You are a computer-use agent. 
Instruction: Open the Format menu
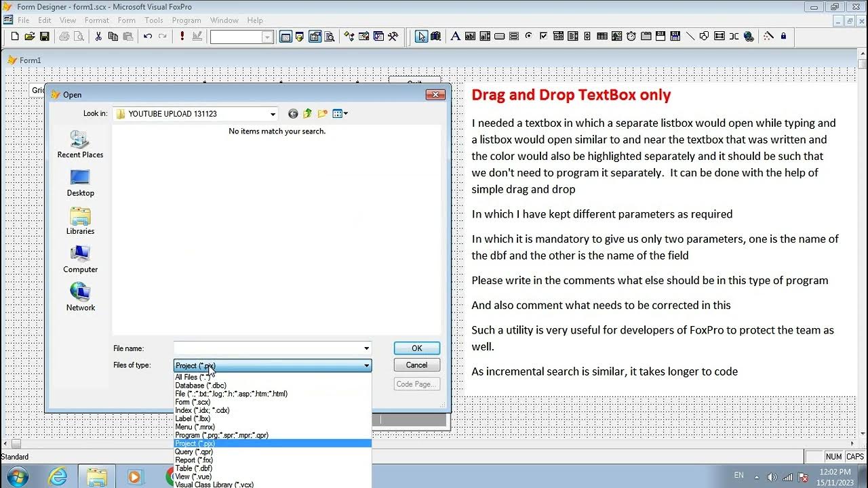97,20
